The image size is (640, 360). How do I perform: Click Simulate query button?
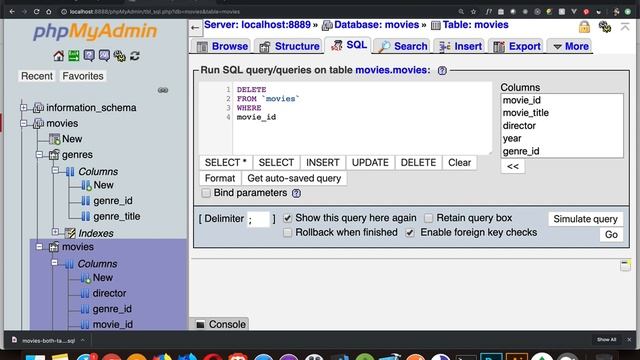pyautogui.click(x=585, y=219)
